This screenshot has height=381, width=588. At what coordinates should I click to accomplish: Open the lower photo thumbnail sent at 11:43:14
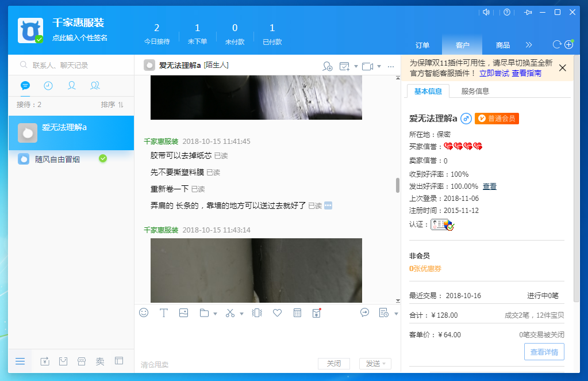256,270
